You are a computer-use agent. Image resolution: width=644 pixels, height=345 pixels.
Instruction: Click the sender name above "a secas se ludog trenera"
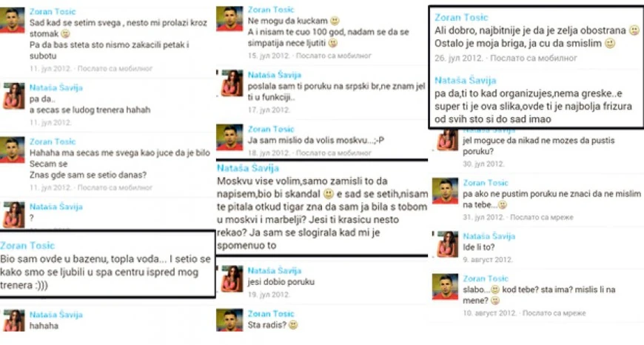[x=56, y=87]
